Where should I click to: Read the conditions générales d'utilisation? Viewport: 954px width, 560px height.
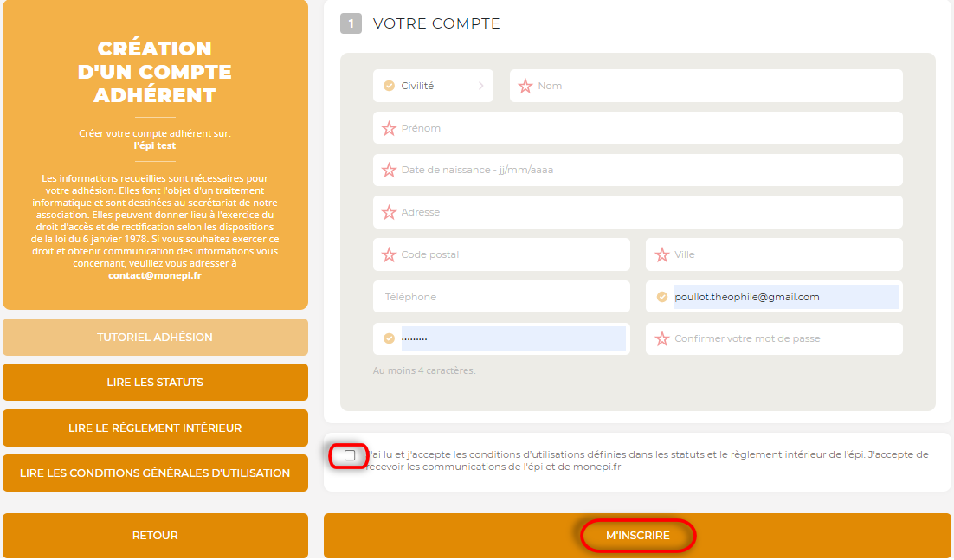(155, 473)
